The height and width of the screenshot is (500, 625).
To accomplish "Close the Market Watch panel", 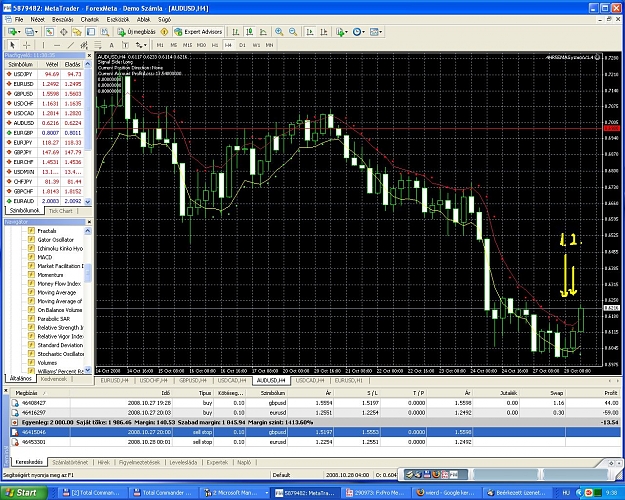I will [89, 55].
